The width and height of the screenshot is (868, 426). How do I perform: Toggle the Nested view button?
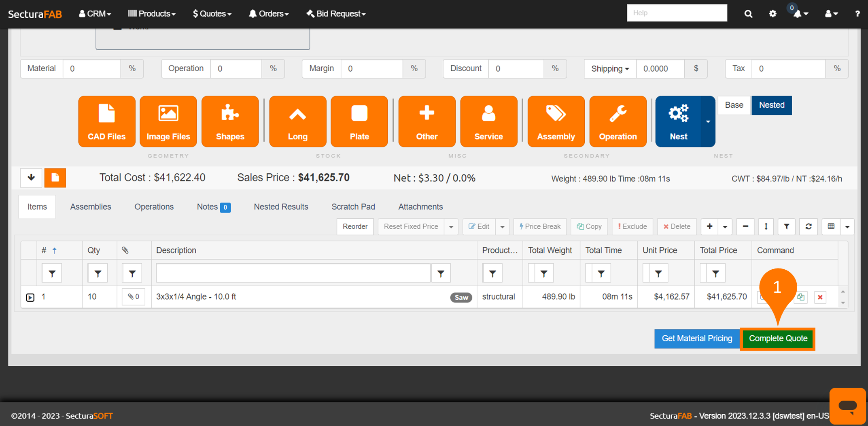[771, 105]
